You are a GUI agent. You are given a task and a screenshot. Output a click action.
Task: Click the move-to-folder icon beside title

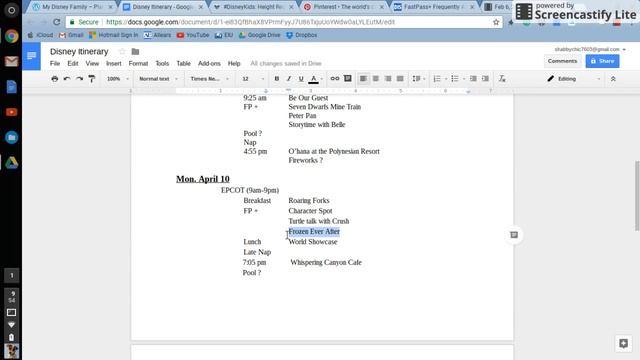135,51
